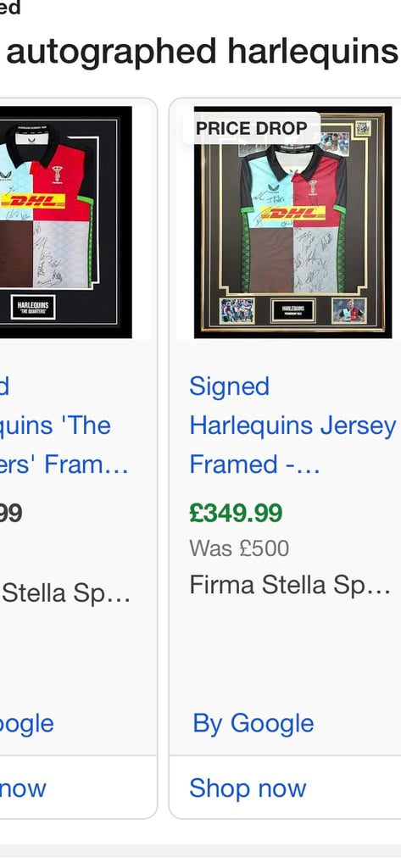Click the Harlequins plaque under the left jersey
The height and width of the screenshot is (868, 401).
click(33, 307)
